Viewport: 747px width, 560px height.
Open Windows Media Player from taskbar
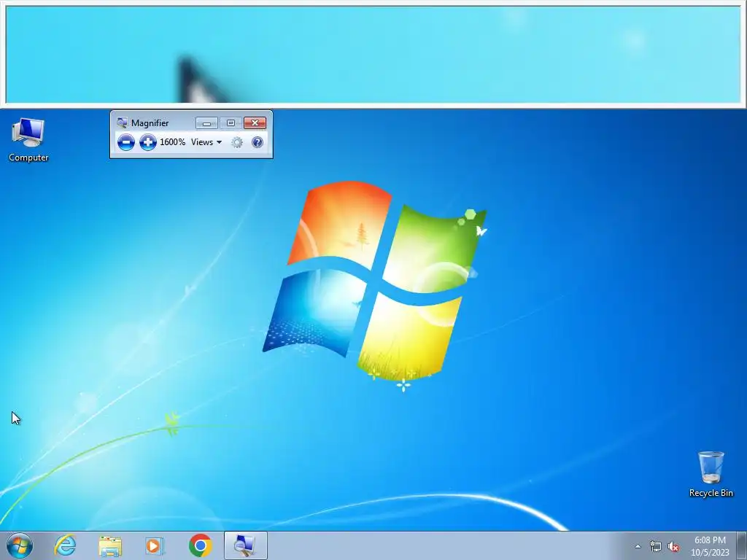pyautogui.click(x=155, y=545)
